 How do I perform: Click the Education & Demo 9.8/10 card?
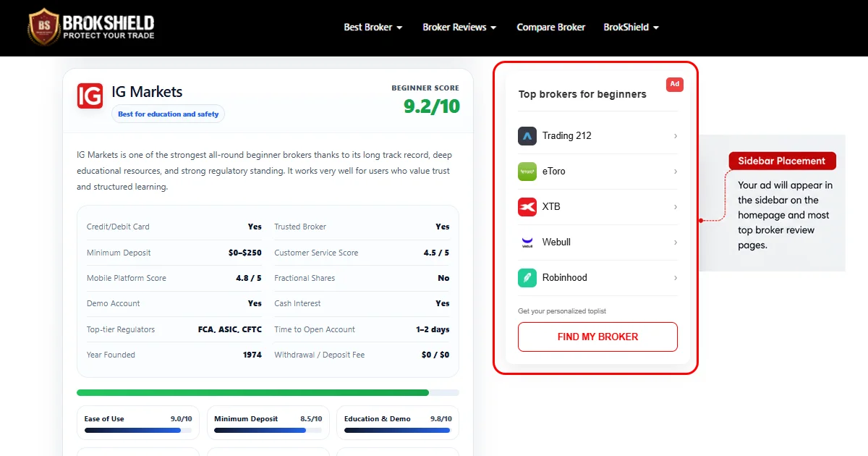point(398,423)
